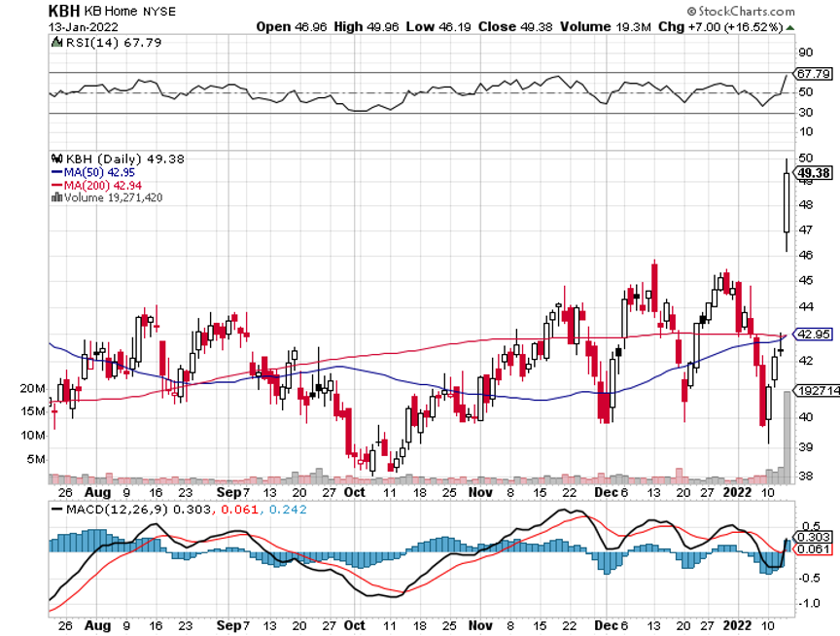
Task: Click the RSI(14) 67.79 legend label
Action: pyautogui.click(x=114, y=43)
